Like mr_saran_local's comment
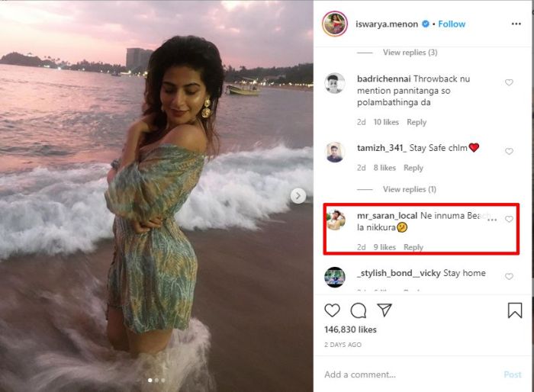The height and width of the screenshot is (392, 534). point(509,220)
